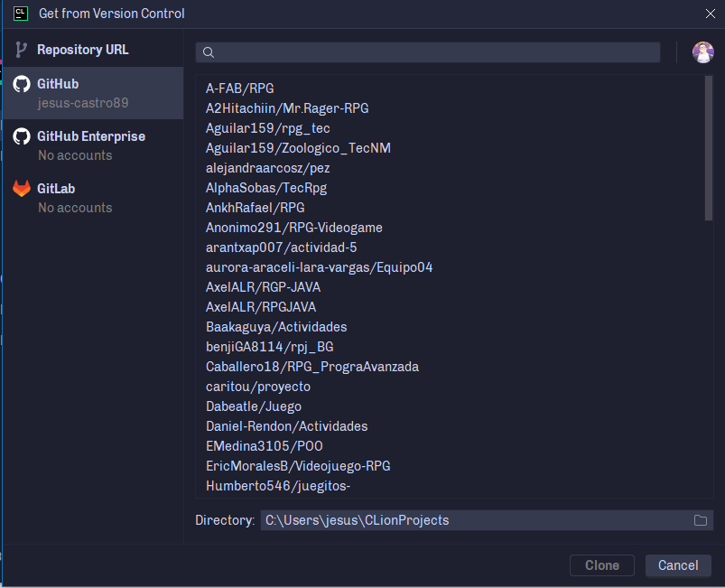The image size is (725, 588).
Task: Select the GitHub Enterprise section
Action: 93,145
